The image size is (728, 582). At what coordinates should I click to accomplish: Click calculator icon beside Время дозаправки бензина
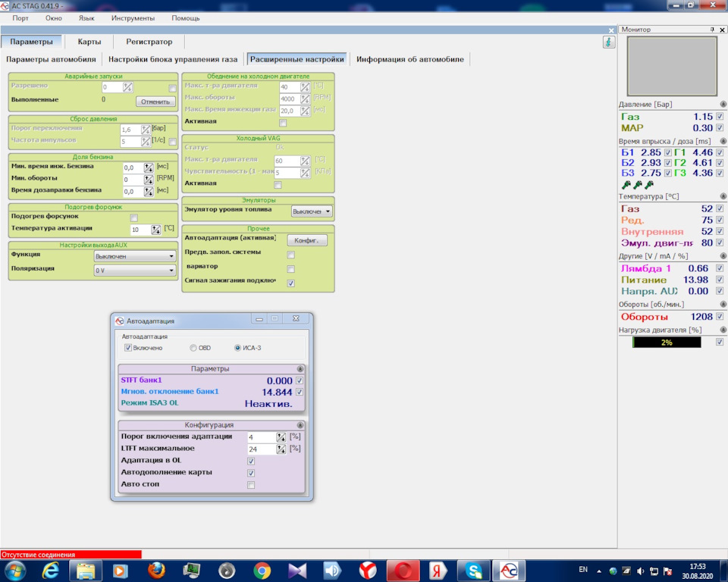click(149, 191)
